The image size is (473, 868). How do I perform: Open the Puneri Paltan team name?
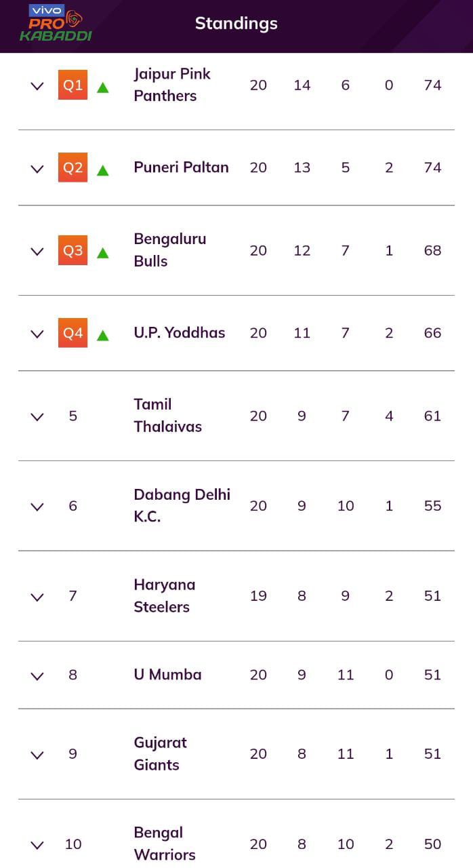(181, 167)
